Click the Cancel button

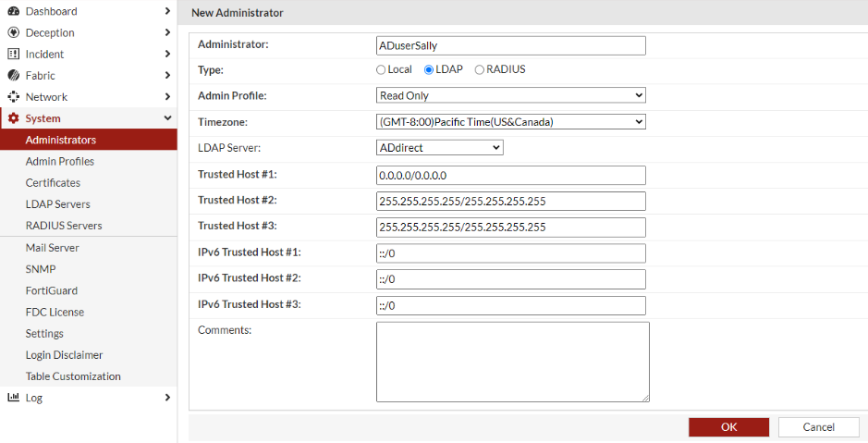(x=818, y=427)
